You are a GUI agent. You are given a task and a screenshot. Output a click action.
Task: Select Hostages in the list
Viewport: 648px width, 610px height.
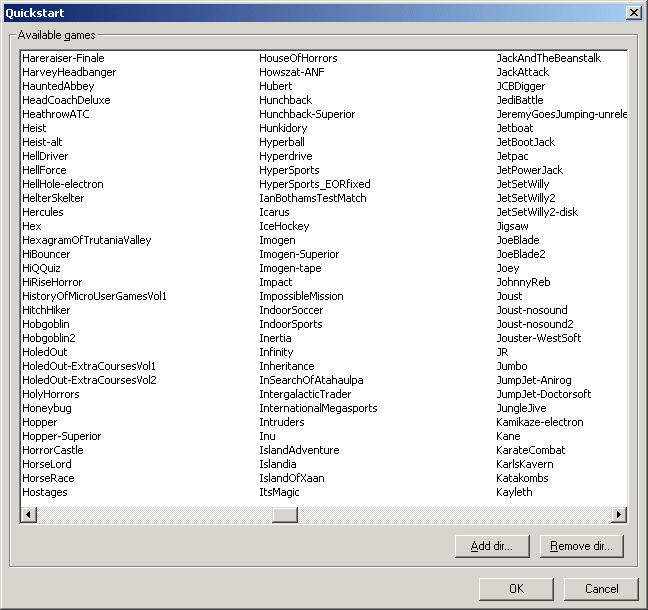pos(45,492)
